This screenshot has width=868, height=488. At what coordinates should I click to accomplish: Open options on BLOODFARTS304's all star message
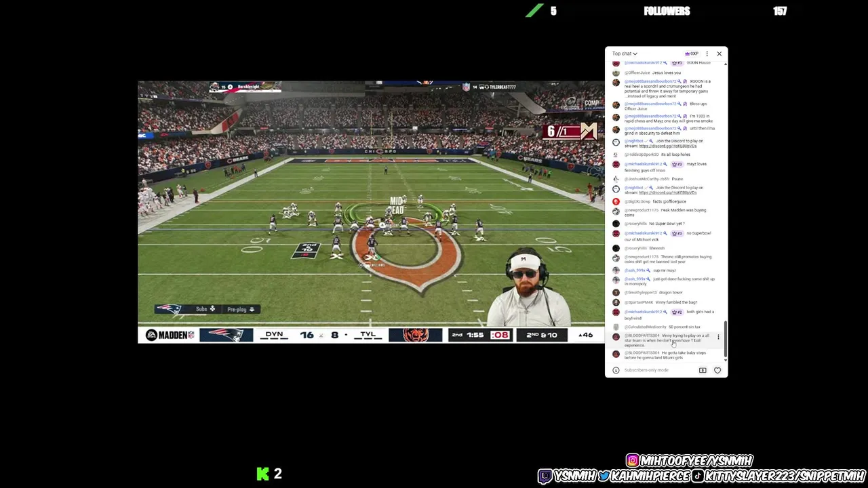pos(718,337)
